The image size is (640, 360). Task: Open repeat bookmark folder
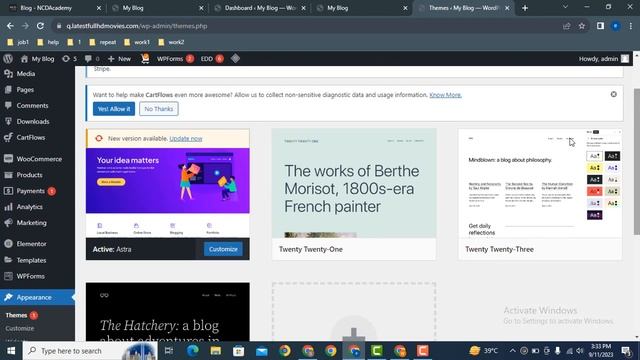(x=103, y=42)
